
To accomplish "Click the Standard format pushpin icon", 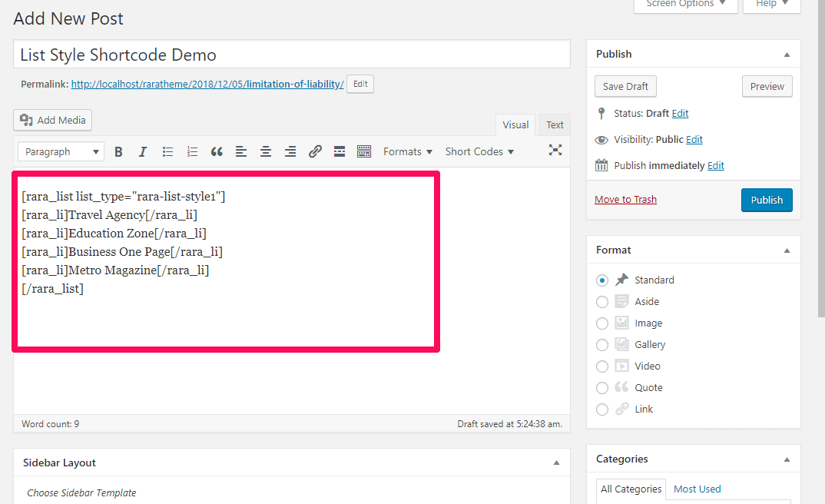I will [x=622, y=280].
